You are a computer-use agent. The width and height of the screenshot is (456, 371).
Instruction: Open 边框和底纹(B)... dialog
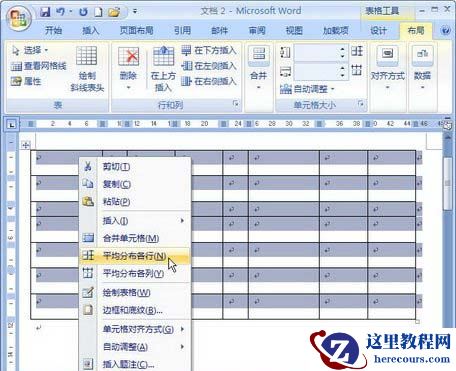(135, 310)
